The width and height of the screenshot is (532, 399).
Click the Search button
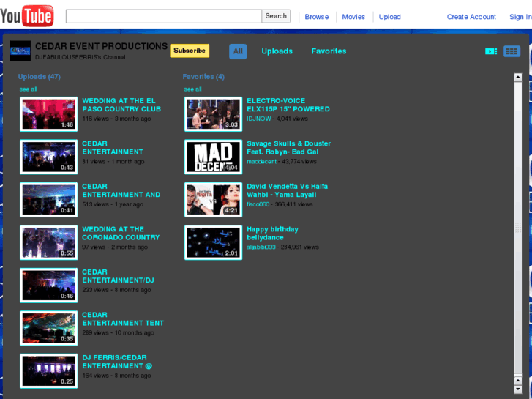coord(276,16)
